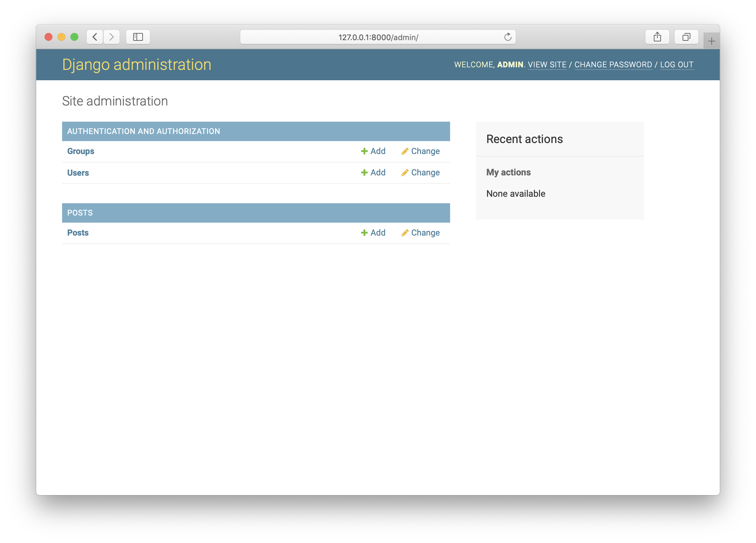Click Change for Posts
This screenshot has width=756, height=543.
pyautogui.click(x=420, y=232)
